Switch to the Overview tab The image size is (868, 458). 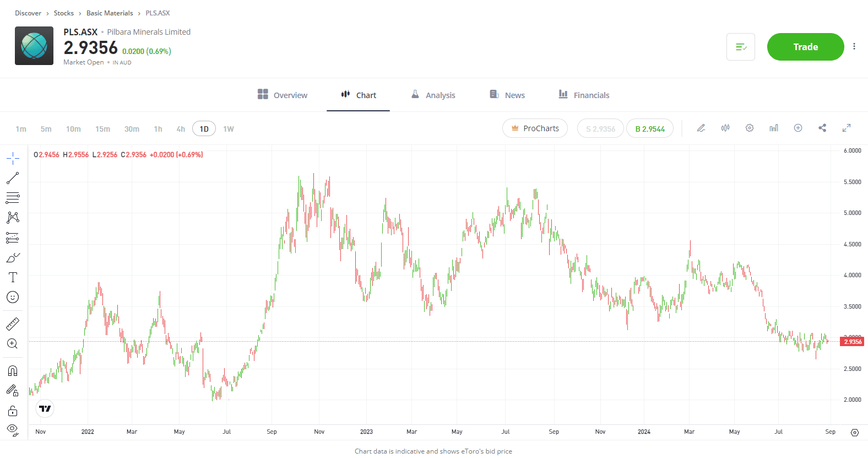(x=283, y=95)
